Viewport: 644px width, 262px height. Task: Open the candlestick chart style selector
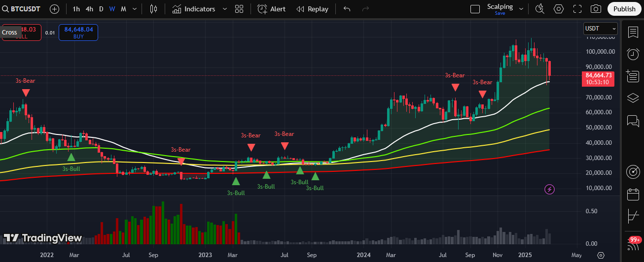click(153, 9)
